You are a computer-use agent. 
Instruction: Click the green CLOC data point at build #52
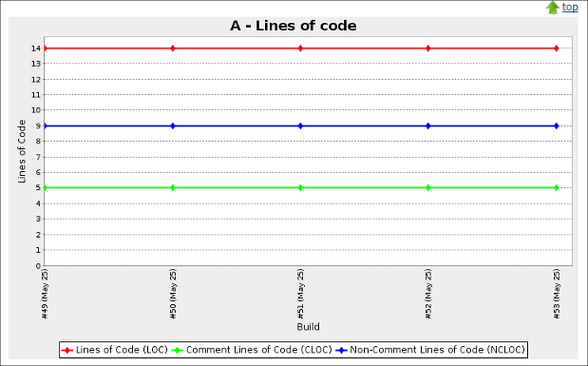point(428,187)
